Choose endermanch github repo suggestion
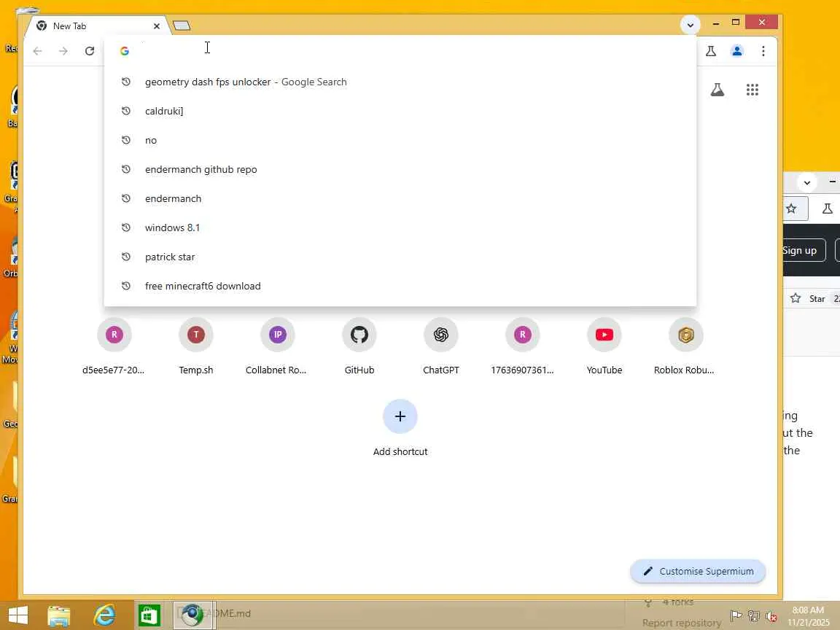The width and height of the screenshot is (840, 630). (x=400, y=169)
